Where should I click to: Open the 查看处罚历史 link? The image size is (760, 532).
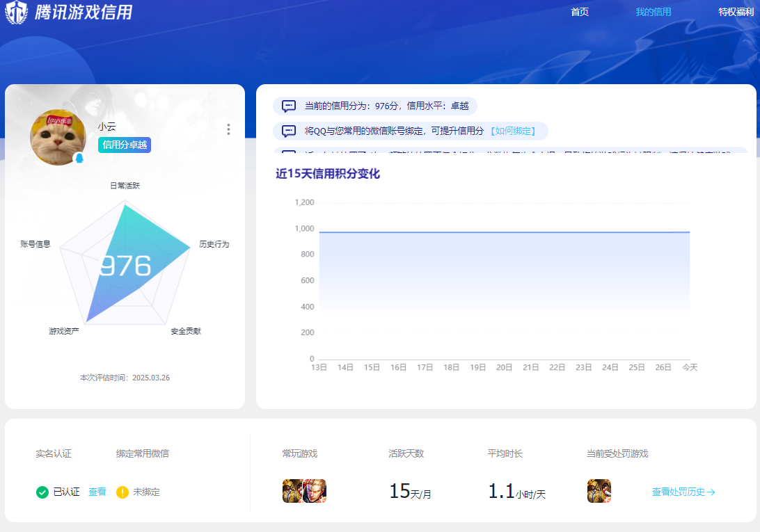point(683,492)
